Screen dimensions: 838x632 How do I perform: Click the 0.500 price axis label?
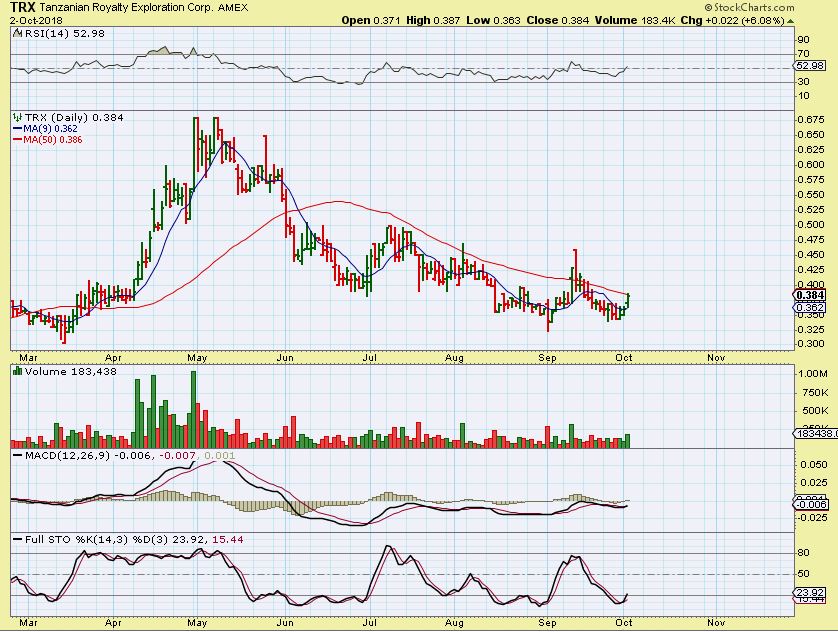pos(811,224)
